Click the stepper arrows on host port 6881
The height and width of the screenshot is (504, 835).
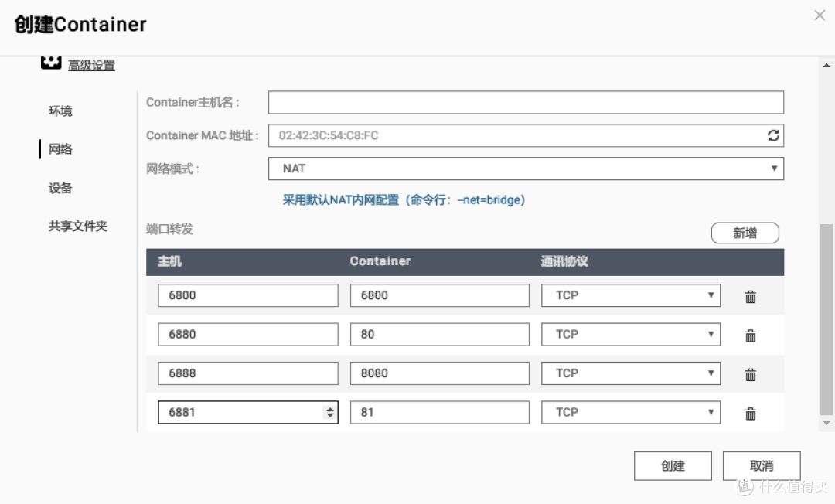tap(330, 413)
